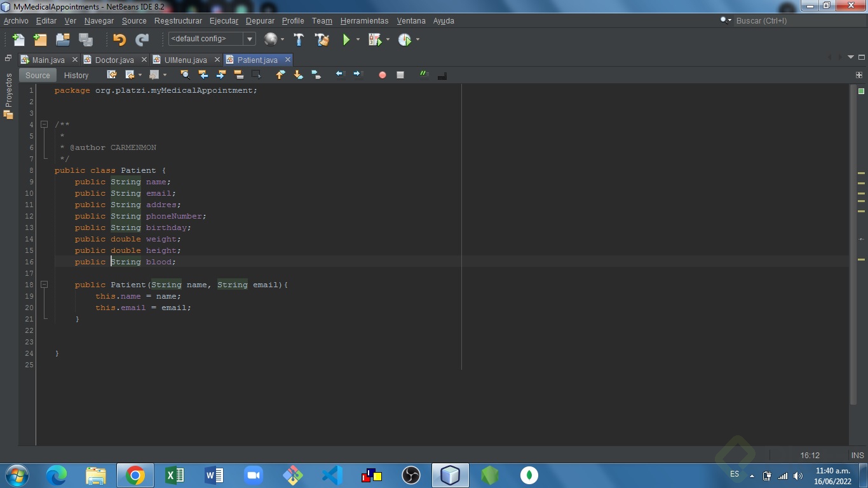868x488 pixels.
Task: Switch to the Main.java tab
Action: point(48,60)
